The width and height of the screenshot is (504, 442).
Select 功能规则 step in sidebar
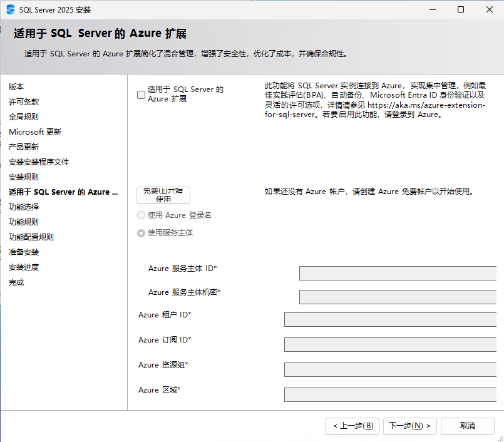(x=24, y=222)
